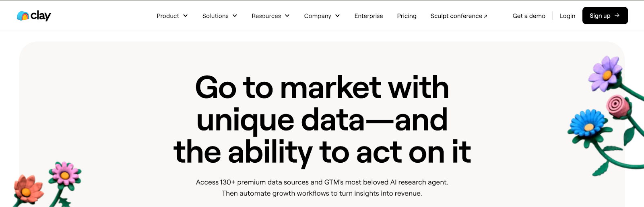Click the pink daisy at bottom left
Image resolution: width=644 pixels, height=207 pixels.
[64, 174]
